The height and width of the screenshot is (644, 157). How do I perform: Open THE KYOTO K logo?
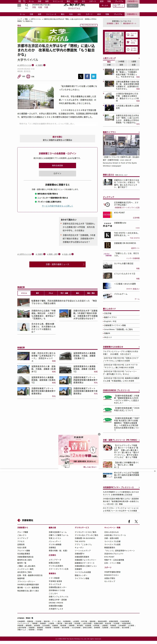pyautogui.click(x=108, y=235)
